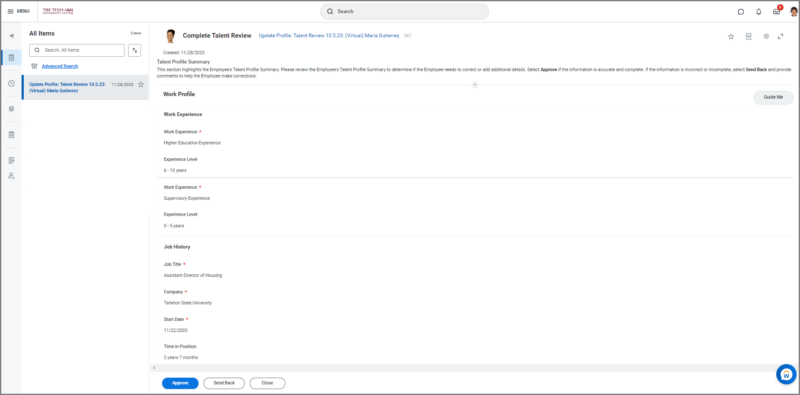This screenshot has width=800, height=395.
Task: Open the hamburger MENU button
Action: (18, 11)
